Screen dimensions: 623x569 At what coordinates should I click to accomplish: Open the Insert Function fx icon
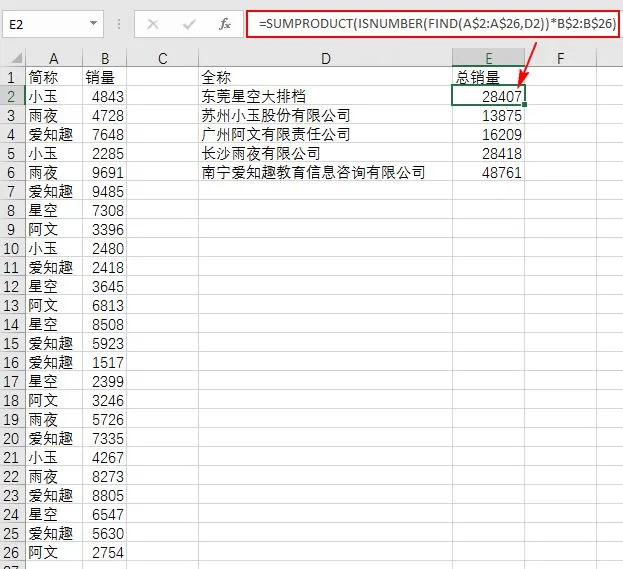224,24
